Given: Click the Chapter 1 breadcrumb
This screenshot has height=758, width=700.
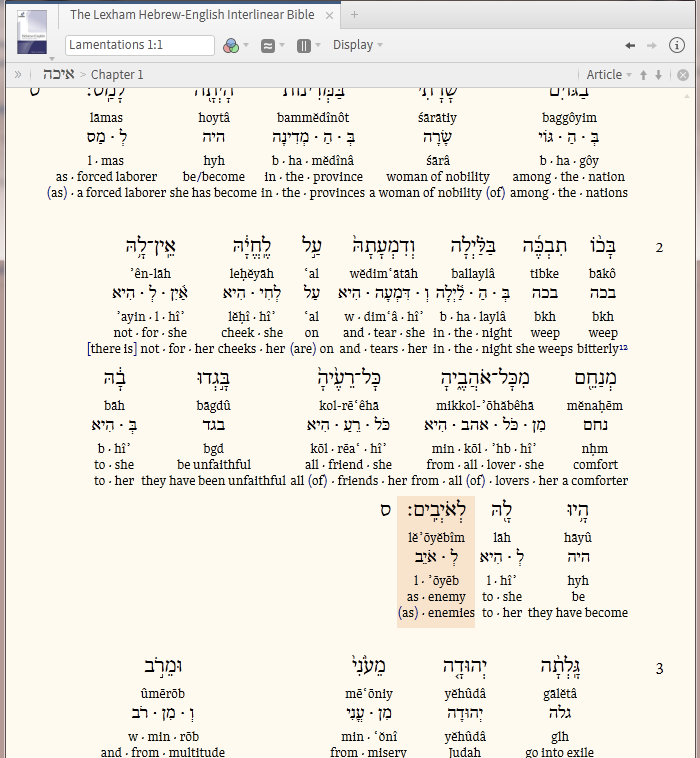Looking at the screenshot, I should pos(117,74).
